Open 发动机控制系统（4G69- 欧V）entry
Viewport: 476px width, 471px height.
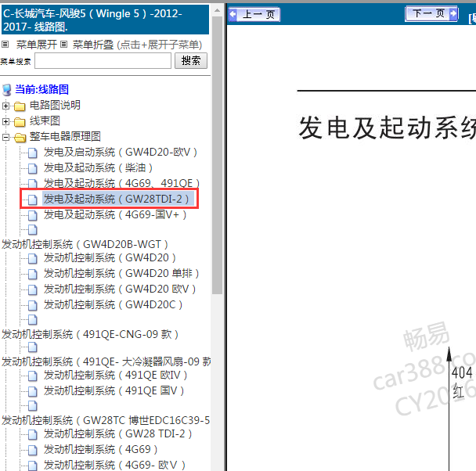(115, 466)
